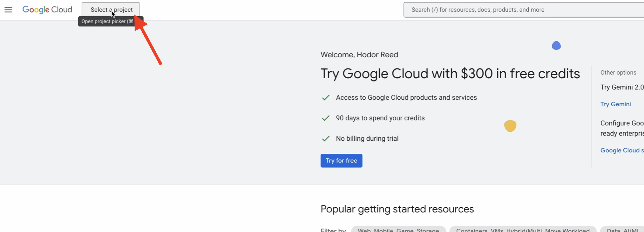Click the yellow decorative blob
The width and height of the screenshot is (644, 232).
(x=510, y=126)
